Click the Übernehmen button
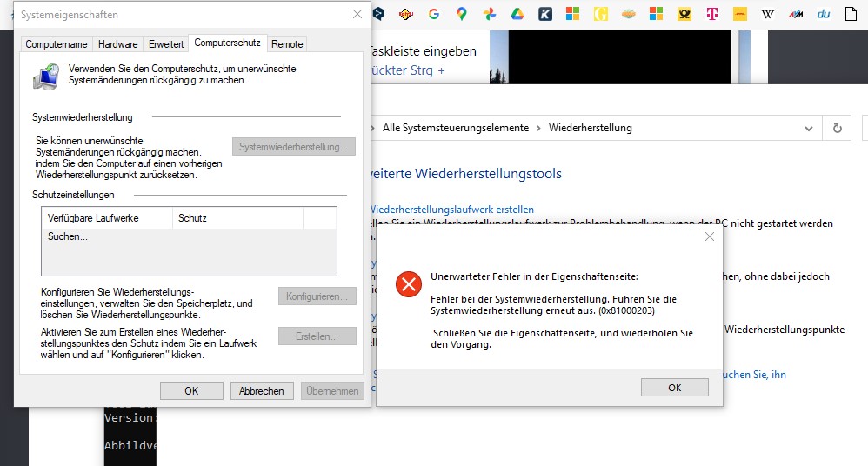This screenshot has height=466, width=868. click(x=332, y=390)
